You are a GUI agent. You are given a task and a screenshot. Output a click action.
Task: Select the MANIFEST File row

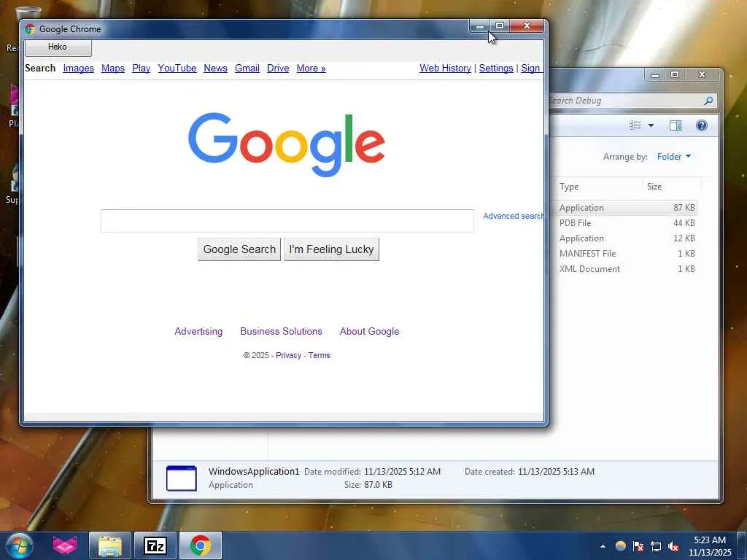(x=626, y=253)
